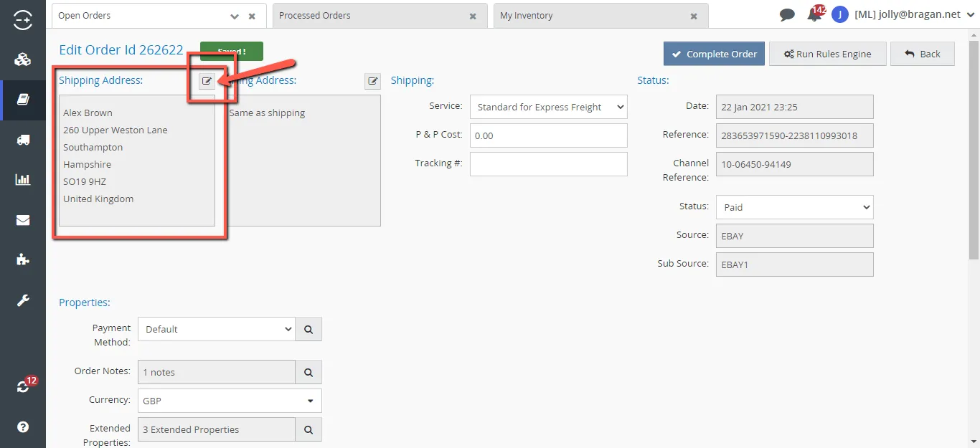Click the Tracking # input field
This screenshot has height=448, width=980.
click(549, 164)
